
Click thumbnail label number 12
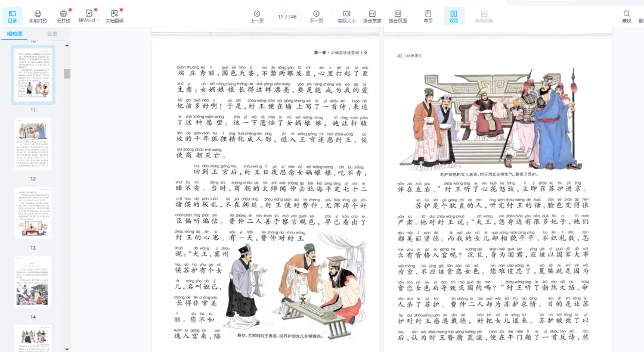[x=33, y=179]
